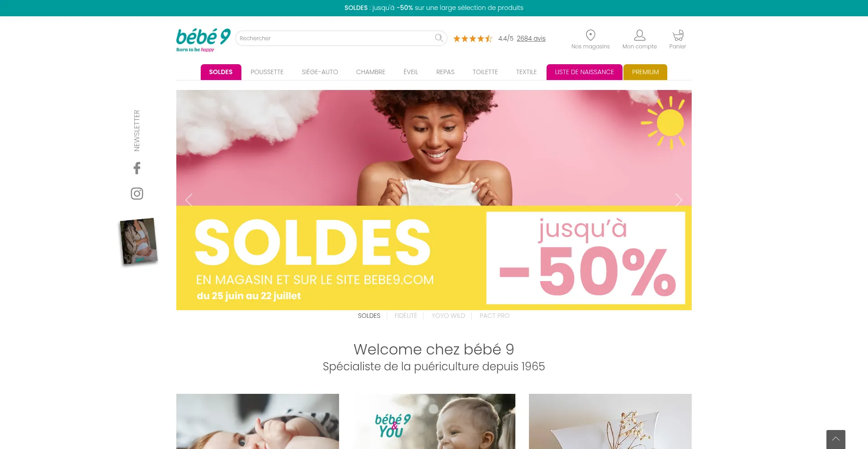Open Nos magasins store locator icon
This screenshot has height=449, width=868.
[590, 35]
